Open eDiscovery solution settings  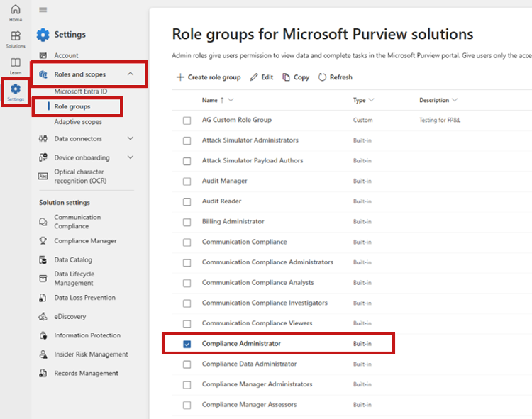click(x=70, y=317)
